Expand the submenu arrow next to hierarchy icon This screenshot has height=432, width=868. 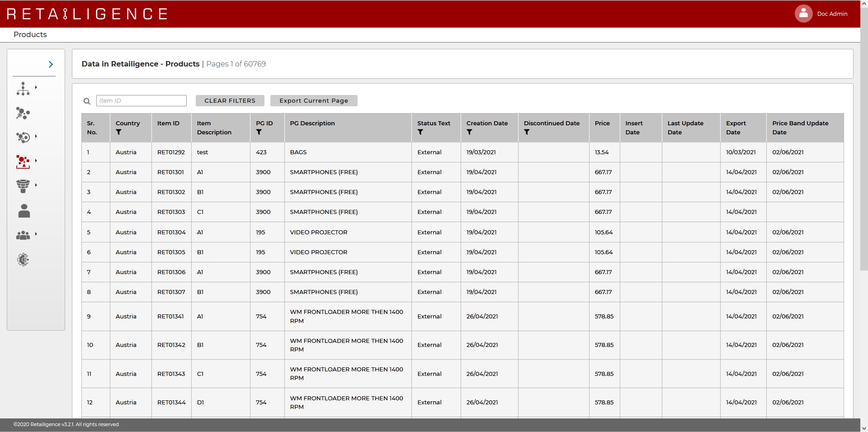click(x=36, y=87)
